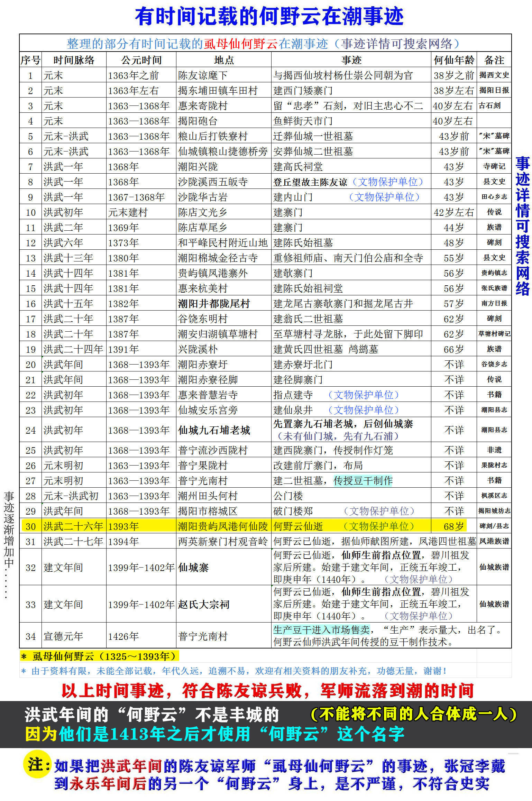Select cell 仙城镇粮山捷德桥旁
This screenshot has height=801, width=532.
coord(224,151)
